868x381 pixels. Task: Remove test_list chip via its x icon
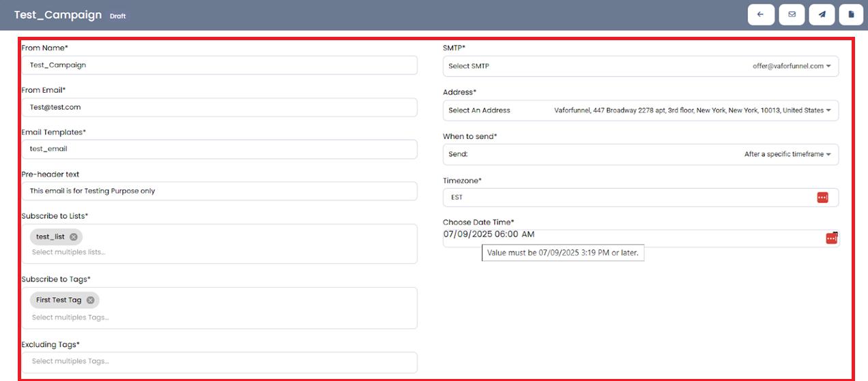tap(74, 237)
